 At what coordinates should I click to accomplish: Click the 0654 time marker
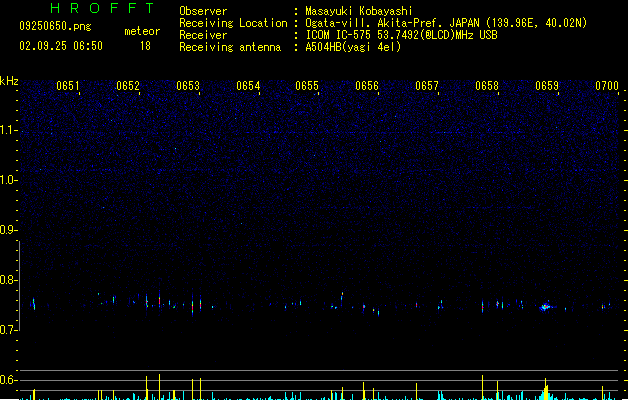pos(248,86)
